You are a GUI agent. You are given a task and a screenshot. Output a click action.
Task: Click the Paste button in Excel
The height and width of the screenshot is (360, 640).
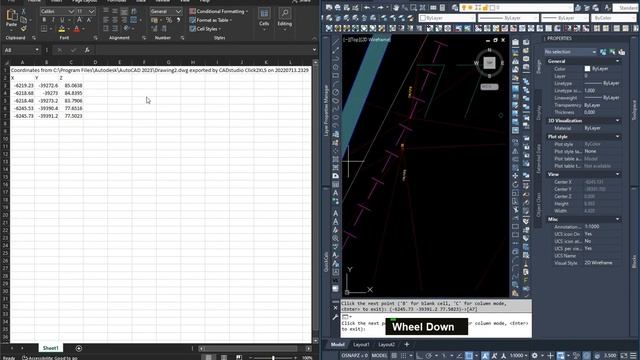11,18
